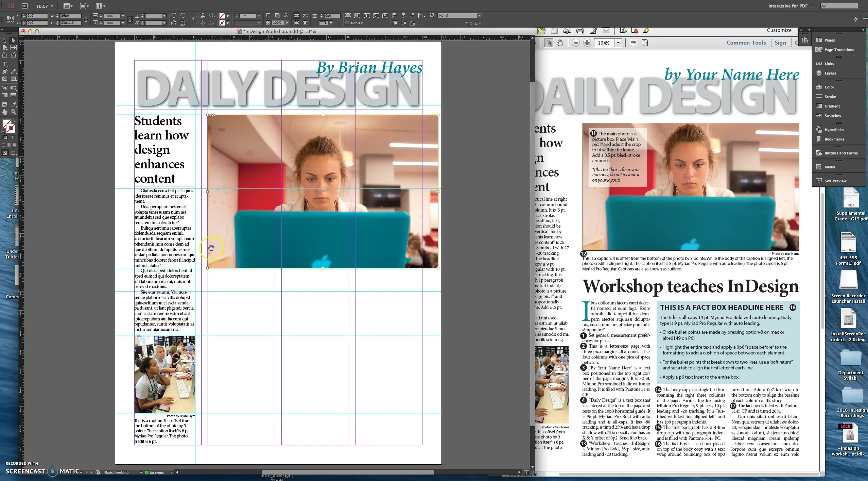The width and height of the screenshot is (868, 481).
Task: Select the Zoom magnifier tool
Action: [14, 112]
